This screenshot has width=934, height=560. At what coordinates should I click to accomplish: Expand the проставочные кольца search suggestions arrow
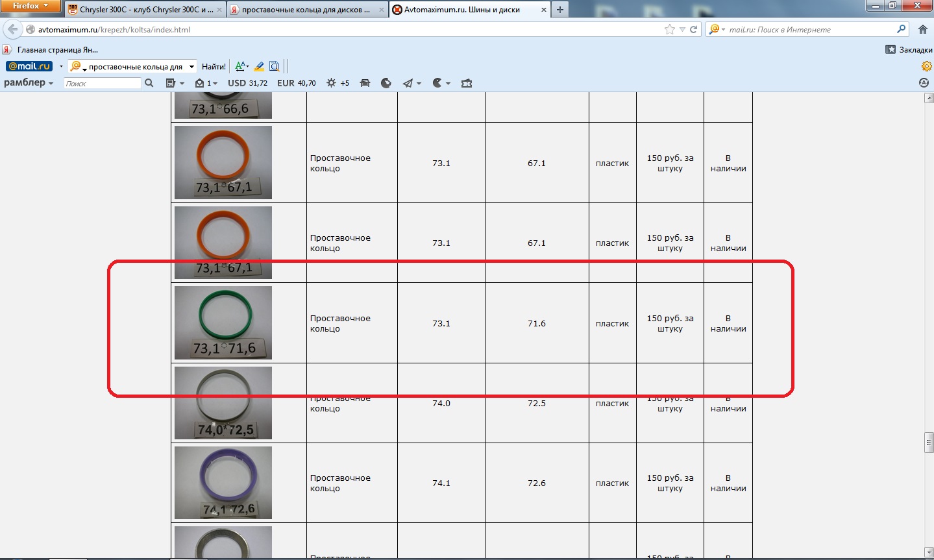(x=191, y=67)
